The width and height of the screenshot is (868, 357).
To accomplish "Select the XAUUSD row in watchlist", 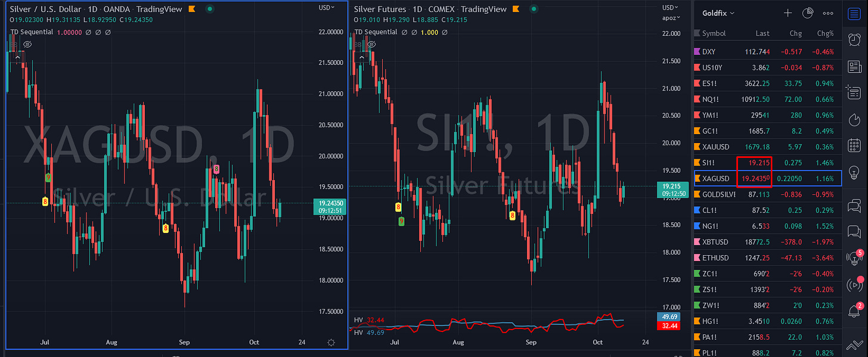I will [767, 147].
